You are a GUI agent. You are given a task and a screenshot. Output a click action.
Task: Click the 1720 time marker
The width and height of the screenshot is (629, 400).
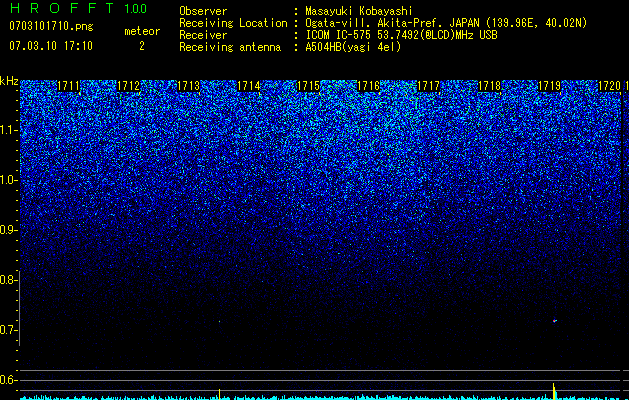pyautogui.click(x=609, y=86)
